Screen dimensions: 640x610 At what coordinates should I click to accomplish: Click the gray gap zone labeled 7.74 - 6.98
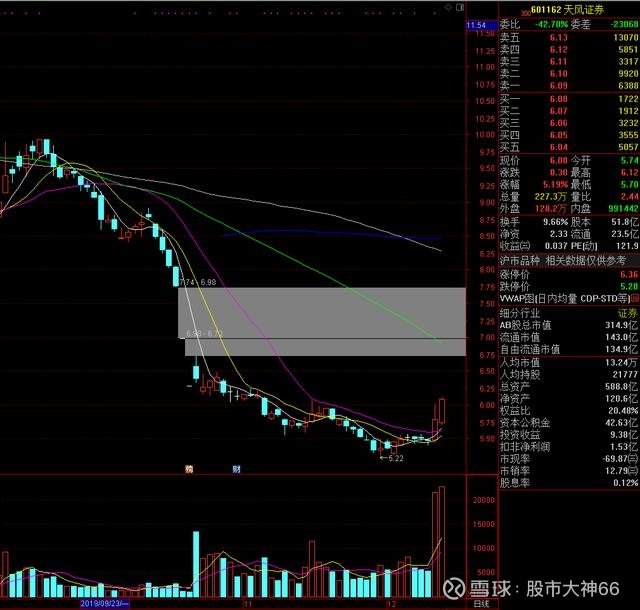coord(322,313)
